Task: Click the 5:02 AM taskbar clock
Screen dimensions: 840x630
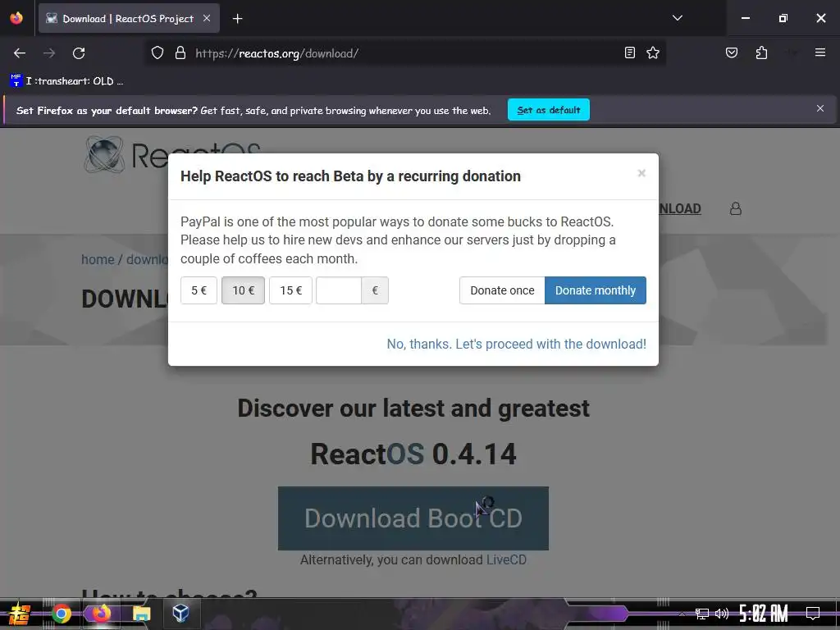Action: [x=764, y=613]
